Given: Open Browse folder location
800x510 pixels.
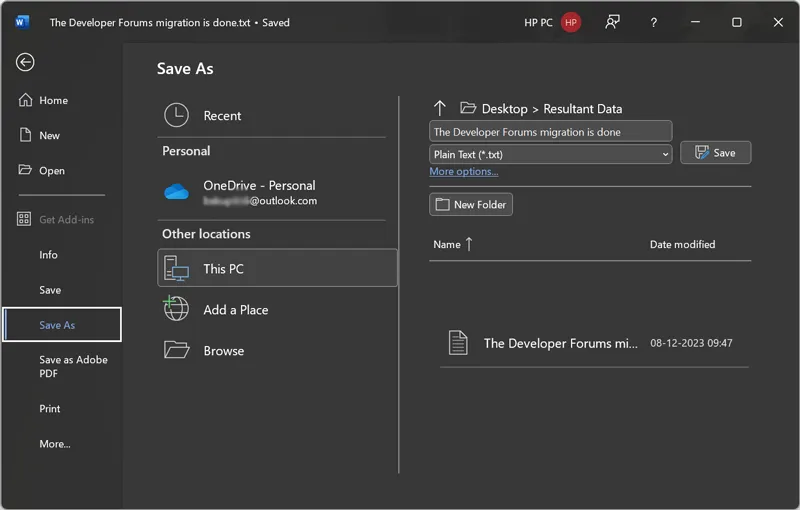Looking at the screenshot, I should (223, 351).
